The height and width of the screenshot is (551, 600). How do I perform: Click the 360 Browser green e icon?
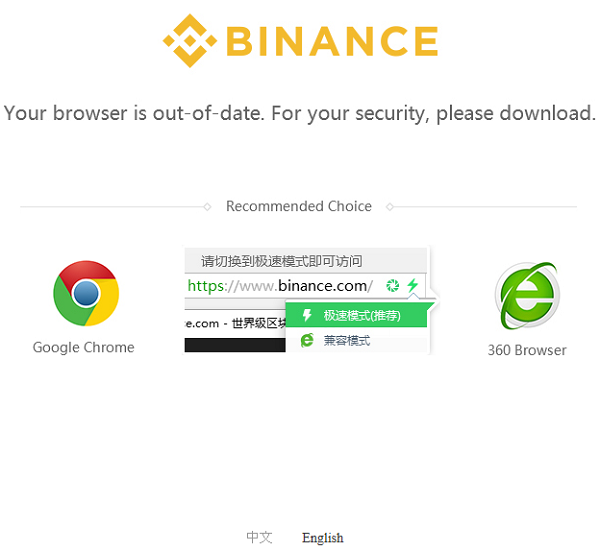pos(527,295)
